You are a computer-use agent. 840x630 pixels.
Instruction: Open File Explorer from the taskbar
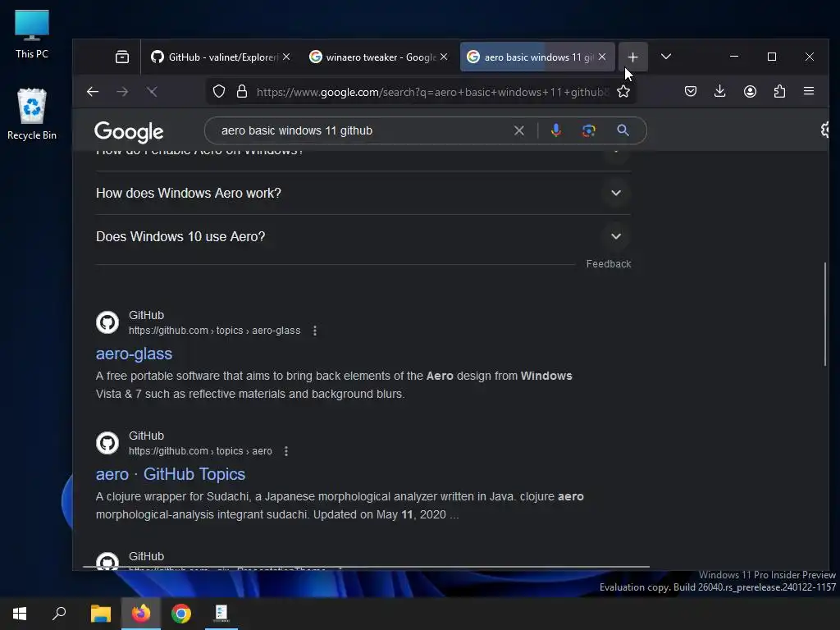pyautogui.click(x=101, y=614)
